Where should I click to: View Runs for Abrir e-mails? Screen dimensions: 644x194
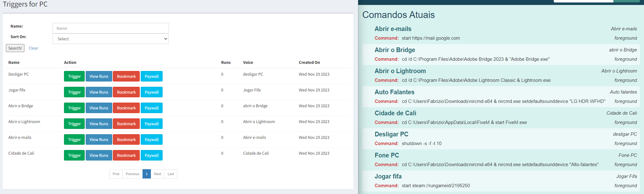click(99, 139)
